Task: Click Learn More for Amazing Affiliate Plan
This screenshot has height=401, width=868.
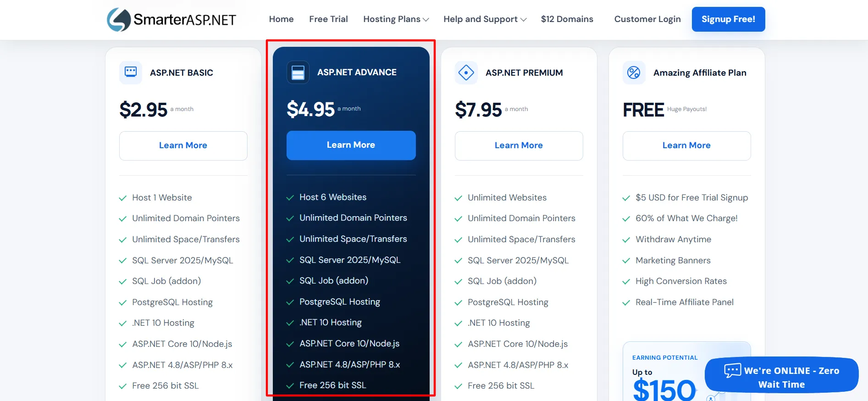Action: [x=686, y=145]
